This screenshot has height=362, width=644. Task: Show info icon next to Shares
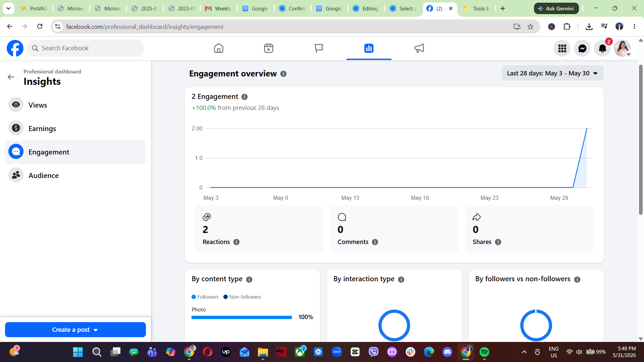click(x=498, y=242)
